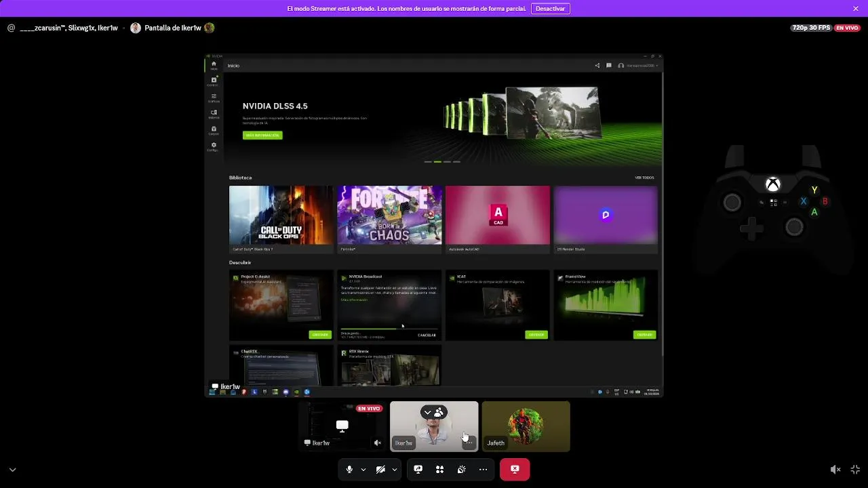Toggle the microphone mute button
The height and width of the screenshot is (488, 868).
click(349, 469)
